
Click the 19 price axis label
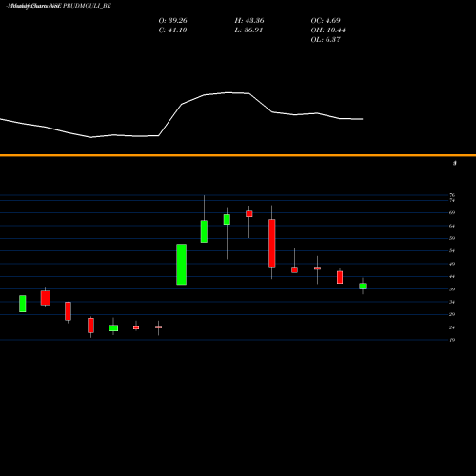[x=452, y=340]
